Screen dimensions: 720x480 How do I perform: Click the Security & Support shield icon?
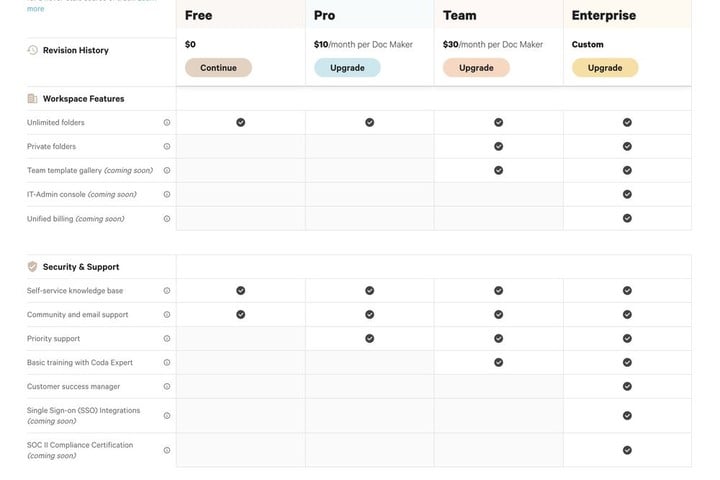pyautogui.click(x=33, y=267)
